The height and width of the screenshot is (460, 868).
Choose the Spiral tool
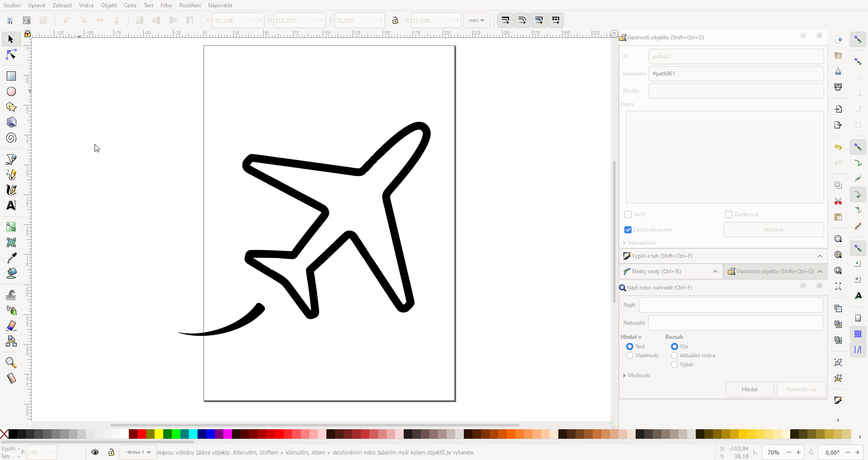(x=11, y=138)
